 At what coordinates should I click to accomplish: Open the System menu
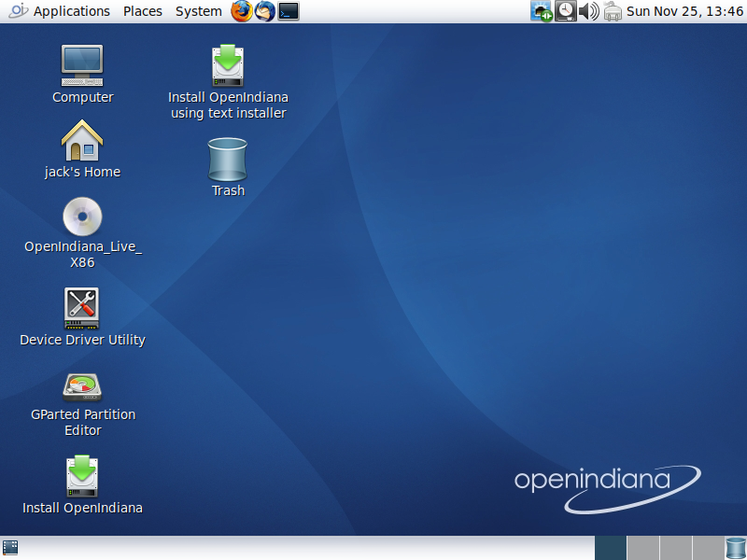coord(198,11)
